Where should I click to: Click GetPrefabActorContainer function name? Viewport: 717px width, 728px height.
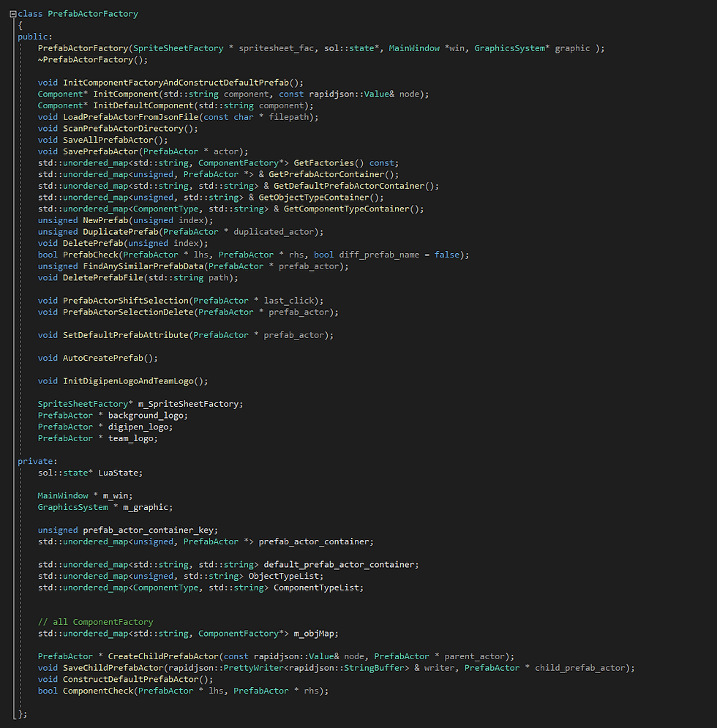point(326,175)
